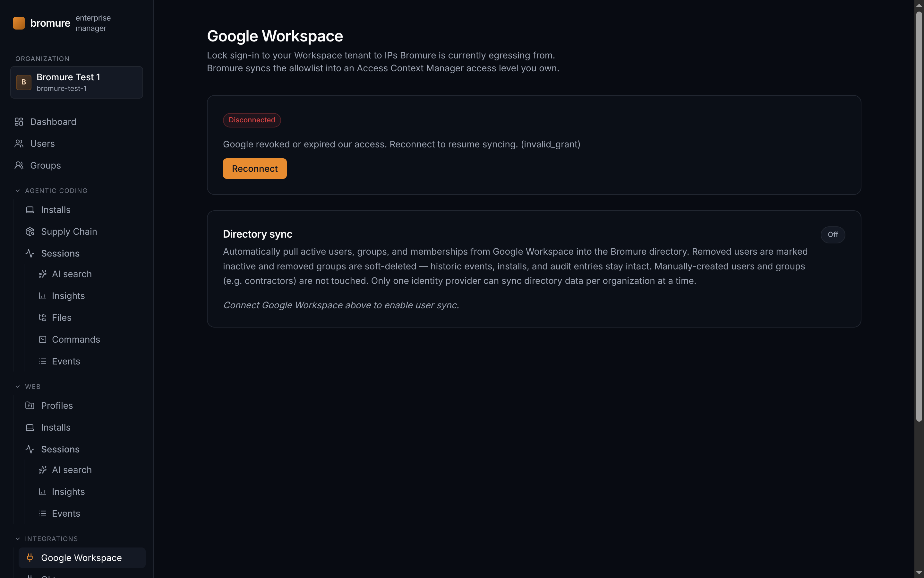Click the Users people icon
Image resolution: width=924 pixels, height=578 pixels.
pos(19,144)
